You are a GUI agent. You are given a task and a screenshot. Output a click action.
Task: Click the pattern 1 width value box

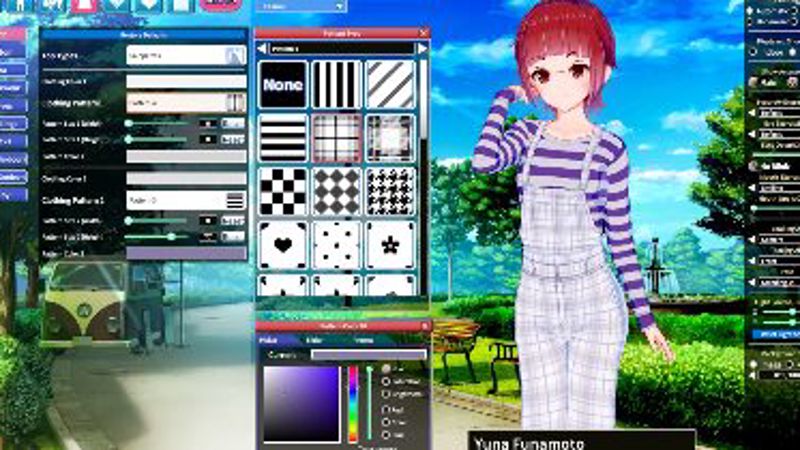[x=208, y=123]
